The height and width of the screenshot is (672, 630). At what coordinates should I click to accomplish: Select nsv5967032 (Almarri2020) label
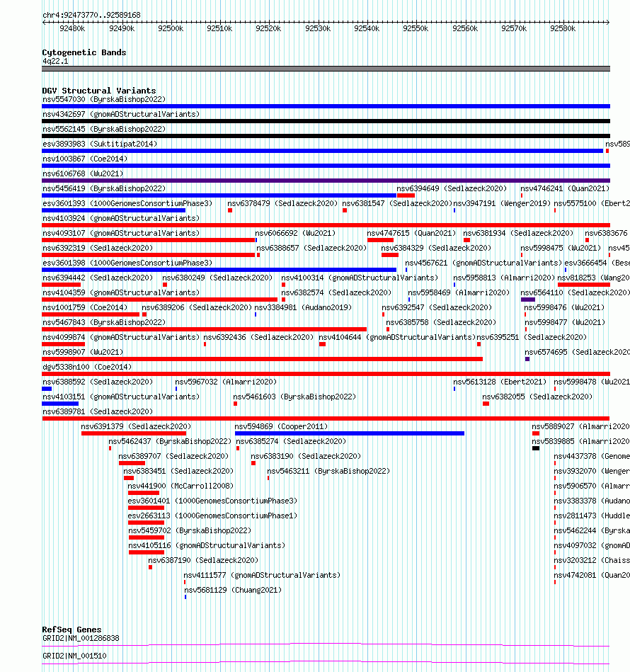pyautogui.click(x=226, y=382)
